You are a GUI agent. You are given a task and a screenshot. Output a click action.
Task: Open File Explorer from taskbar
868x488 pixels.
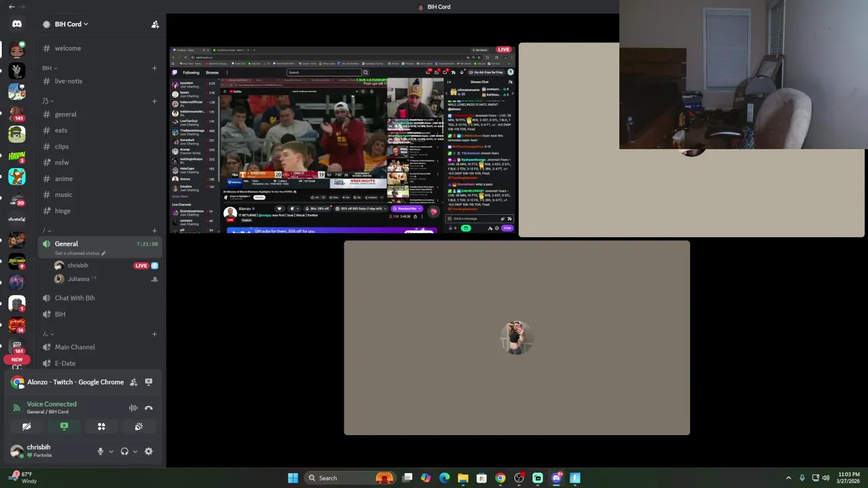[463, 478]
